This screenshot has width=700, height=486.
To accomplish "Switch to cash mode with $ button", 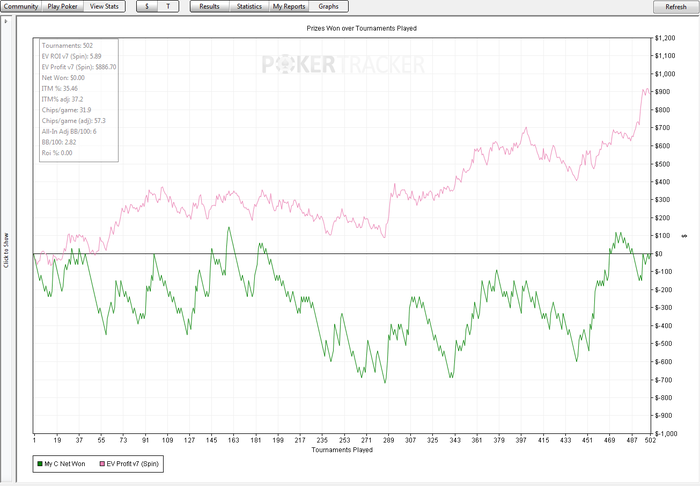I will 147,6.
